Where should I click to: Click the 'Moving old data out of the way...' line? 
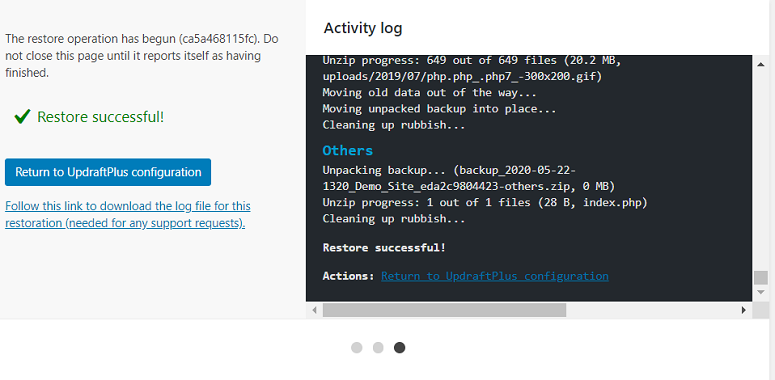tap(430, 92)
